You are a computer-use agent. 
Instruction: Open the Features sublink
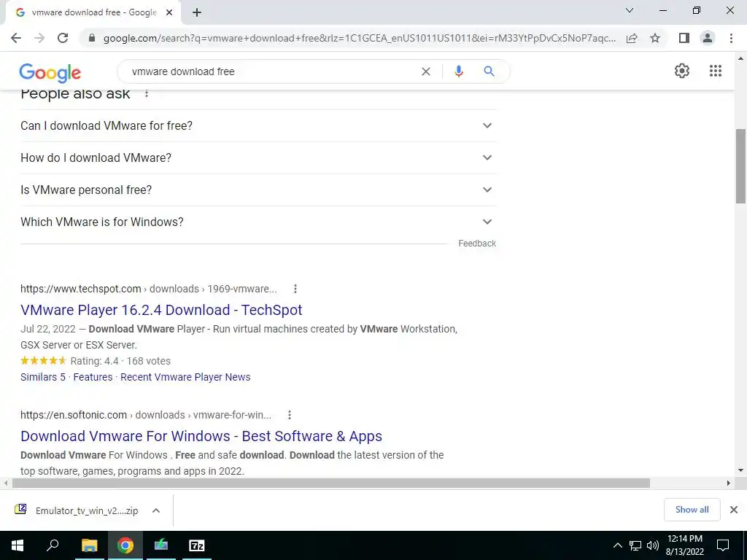tap(93, 377)
